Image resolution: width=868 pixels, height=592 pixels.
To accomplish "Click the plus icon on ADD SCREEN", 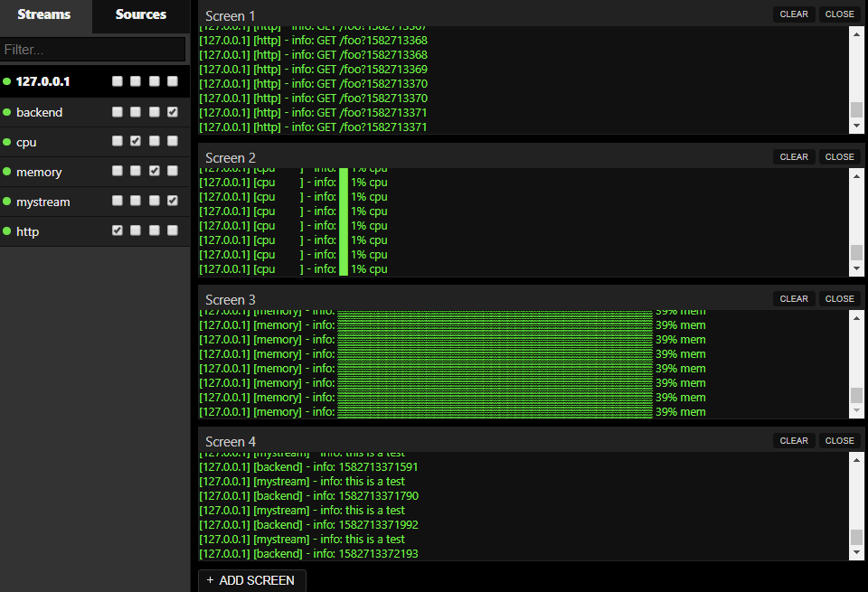I will tap(209, 580).
